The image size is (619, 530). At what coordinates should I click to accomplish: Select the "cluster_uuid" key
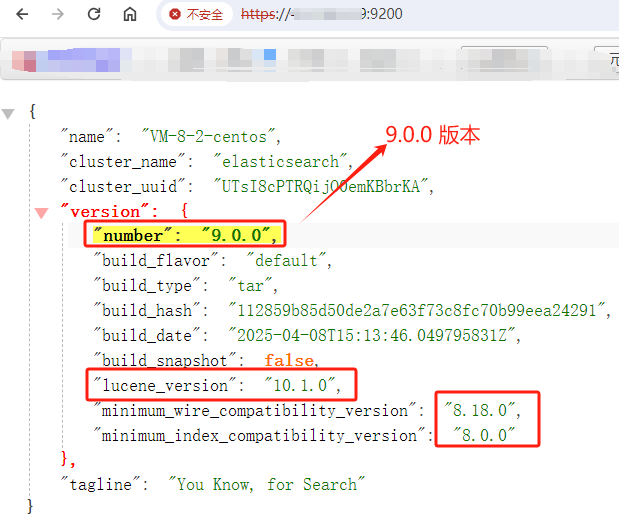point(123,186)
